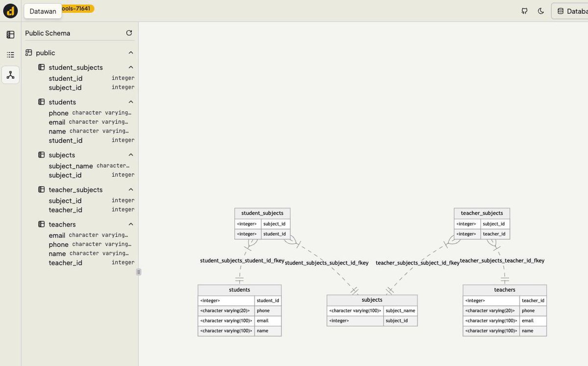Viewport: 588px width, 366px height.
Task: Toggle dark mode moon icon
Action: (541, 11)
